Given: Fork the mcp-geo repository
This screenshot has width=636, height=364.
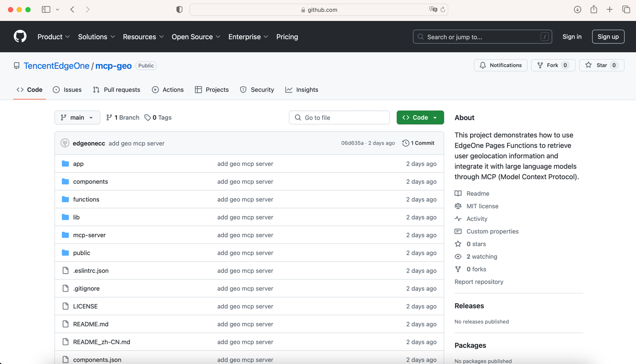Looking at the screenshot, I should click(553, 66).
